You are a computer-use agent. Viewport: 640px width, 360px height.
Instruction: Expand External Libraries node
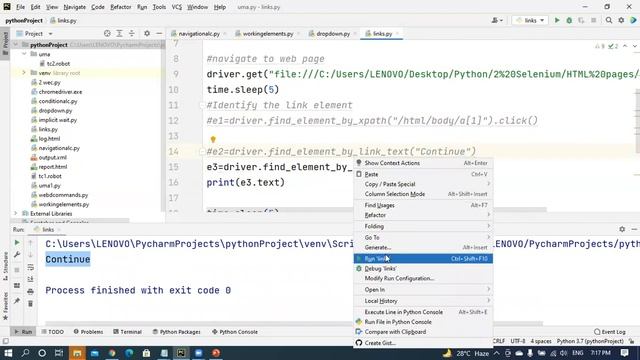(16, 213)
